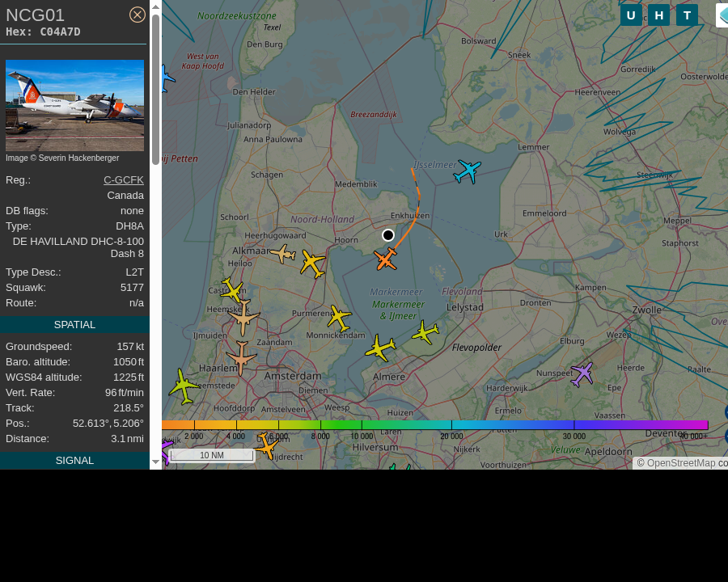
Task: Open the map layers switcher icon
Action: tap(722, 15)
